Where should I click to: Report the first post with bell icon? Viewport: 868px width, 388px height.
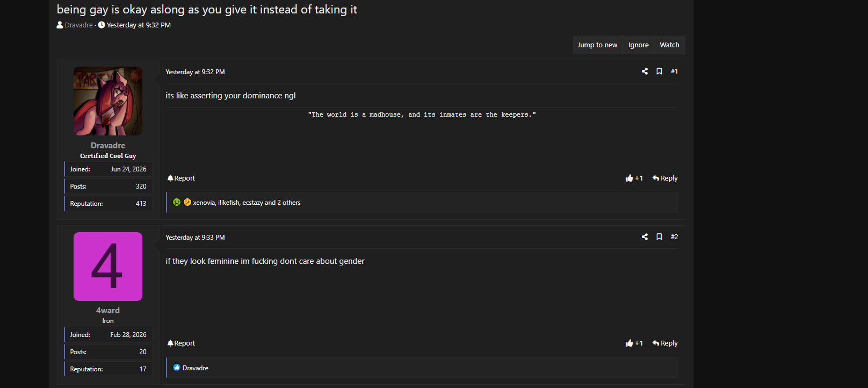(181, 178)
